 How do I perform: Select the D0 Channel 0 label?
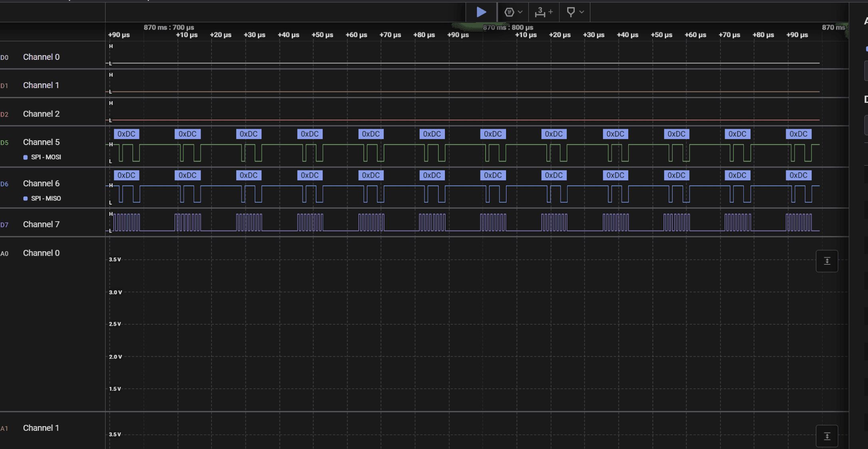[41, 57]
